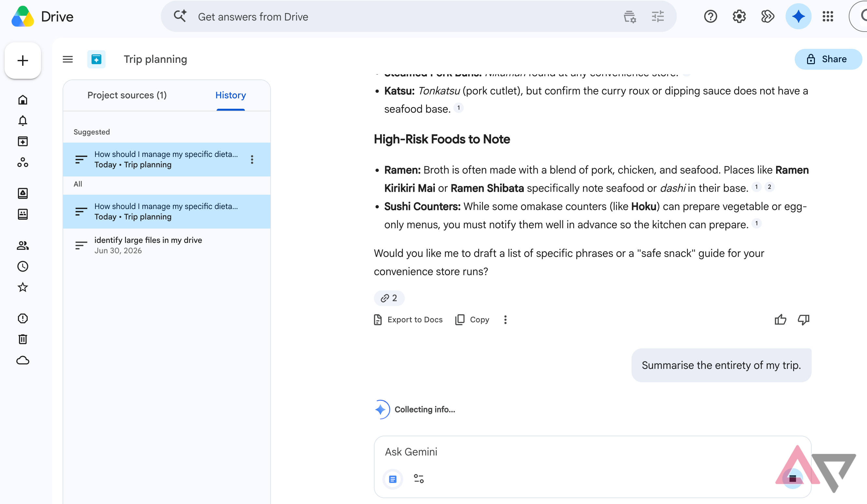Toggle the Gemini sparkle button in header
867x504 pixels.
pos(798,17)
